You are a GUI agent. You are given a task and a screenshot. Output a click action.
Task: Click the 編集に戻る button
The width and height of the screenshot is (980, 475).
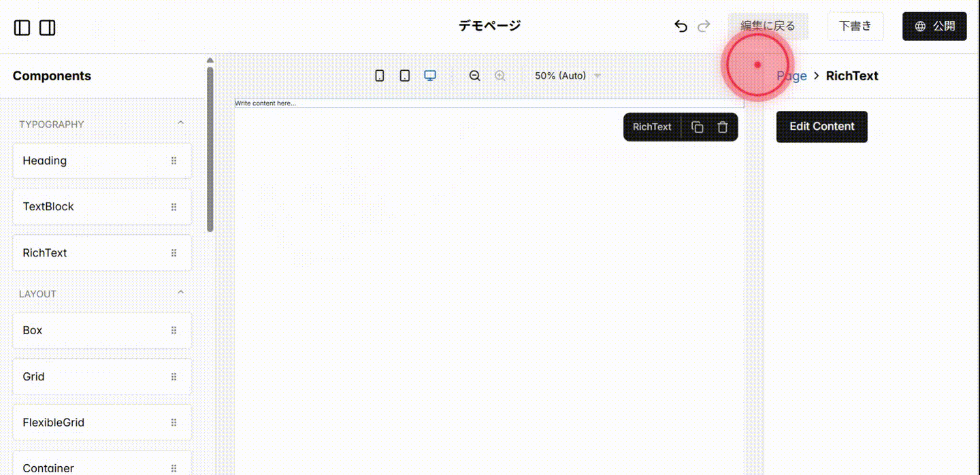coord(767,25)
